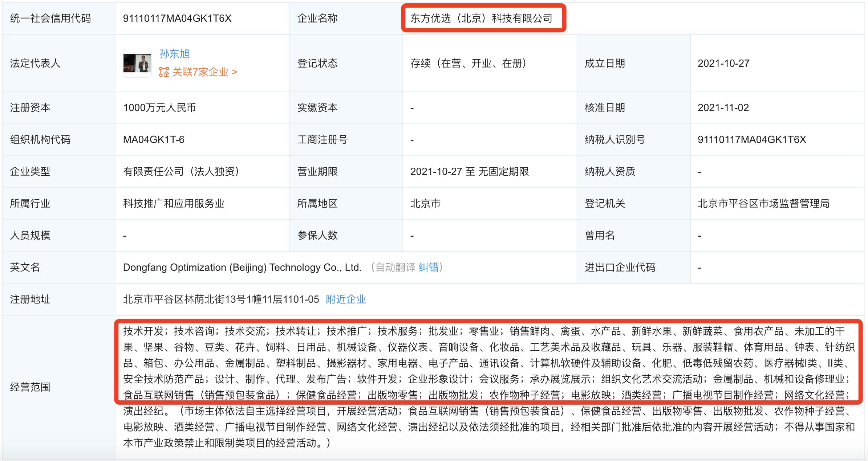The height and width of the screenshot is (461, 868).
Task: Click the legal representative photo thumbnail
Action: click(137, 63)
